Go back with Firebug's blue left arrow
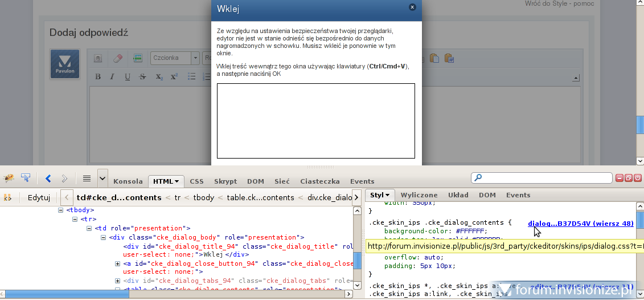The image size is (644, 300). (x=48, y=179)
